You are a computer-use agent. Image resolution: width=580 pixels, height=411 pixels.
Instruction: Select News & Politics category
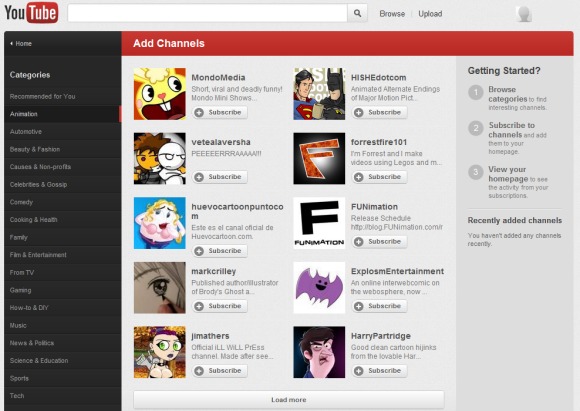tap(63, 343)
